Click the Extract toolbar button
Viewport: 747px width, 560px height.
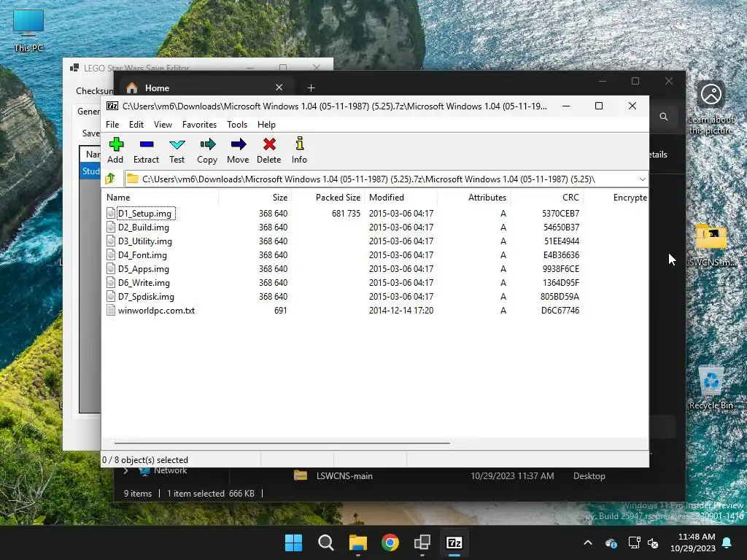(146, 150)
